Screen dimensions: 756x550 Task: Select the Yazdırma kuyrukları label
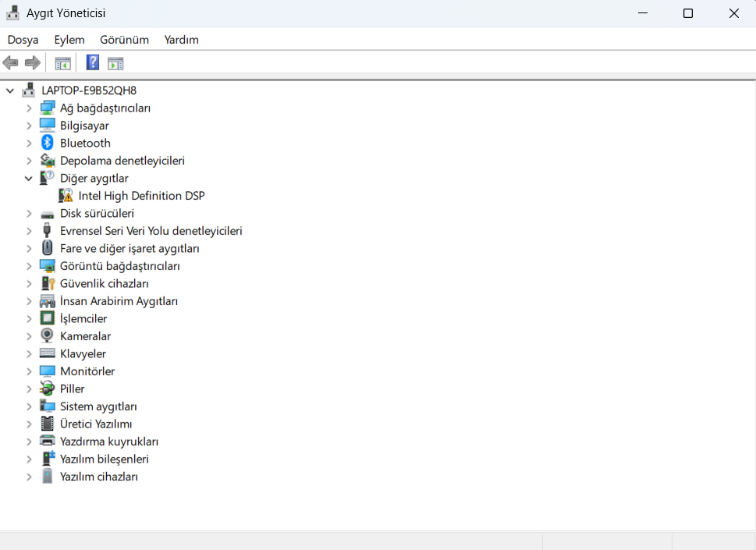109,442
